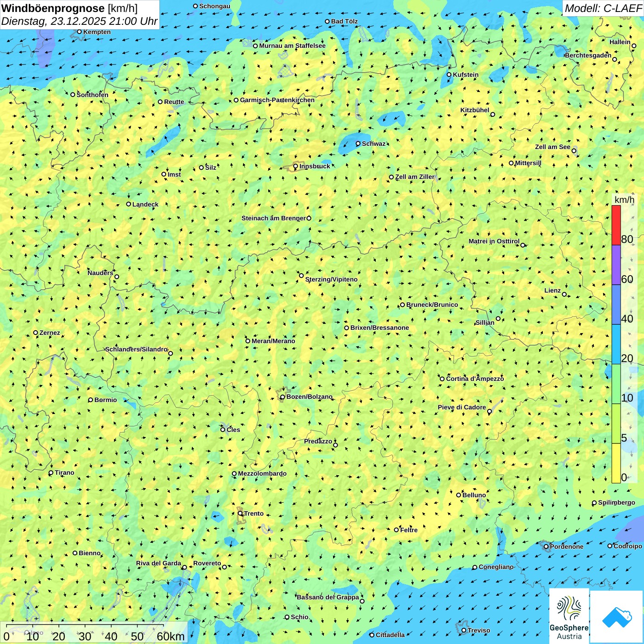The height and width of the screenshot is (644, 644).
Task: Click the Sonthofen label
Action: pyautogui.click(x=92, y=95)
